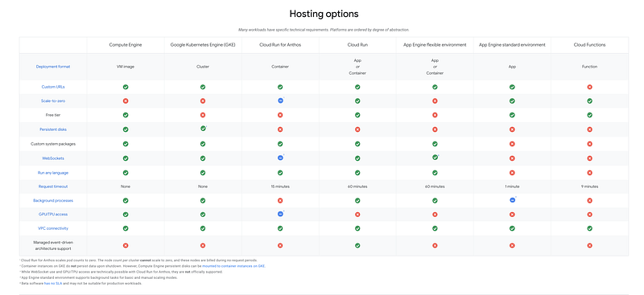Click the blue partial icon for WebSockets under Cloud Run for Anthos
This screenshot has height=295, width=644.
(280, 158)
